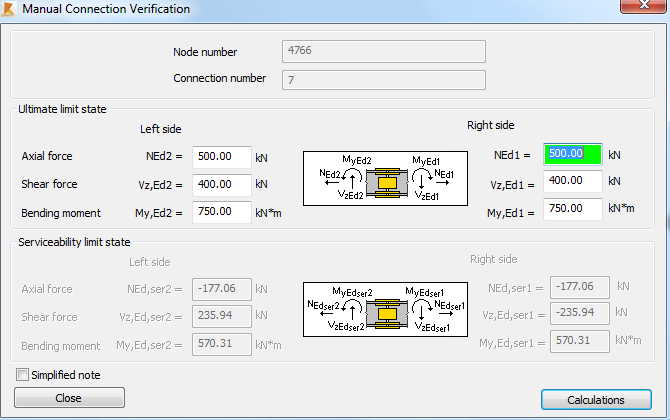Click the disabled My,Ed,ser2 field
This screenshot has width=670, height=420.
222,344
